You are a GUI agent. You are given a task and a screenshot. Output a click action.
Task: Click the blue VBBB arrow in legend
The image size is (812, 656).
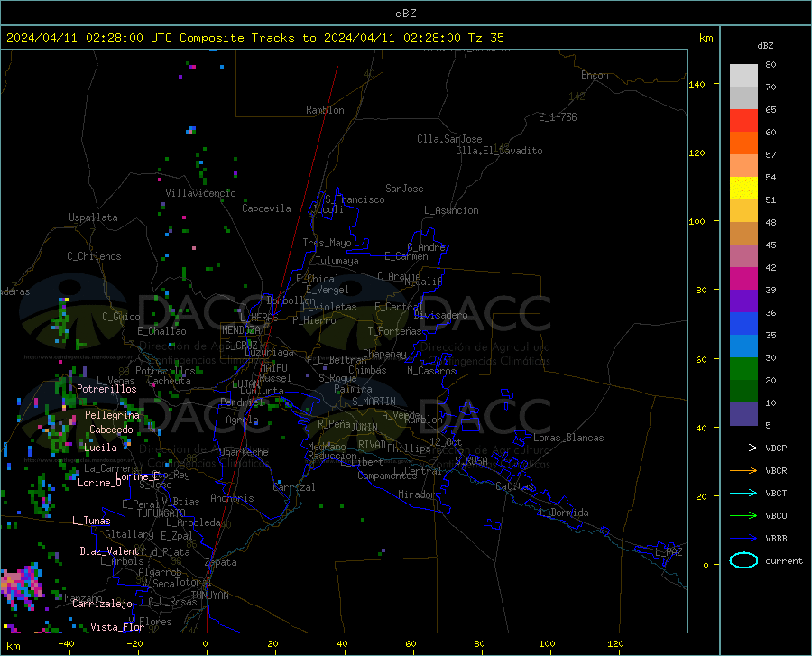point(743,539)
